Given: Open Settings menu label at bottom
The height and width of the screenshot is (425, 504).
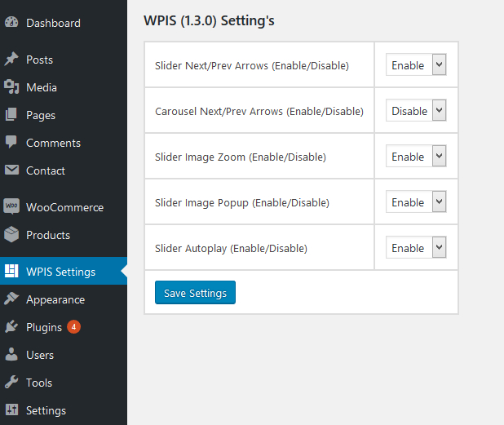Looking at the screenshot, I should point(46,410).
